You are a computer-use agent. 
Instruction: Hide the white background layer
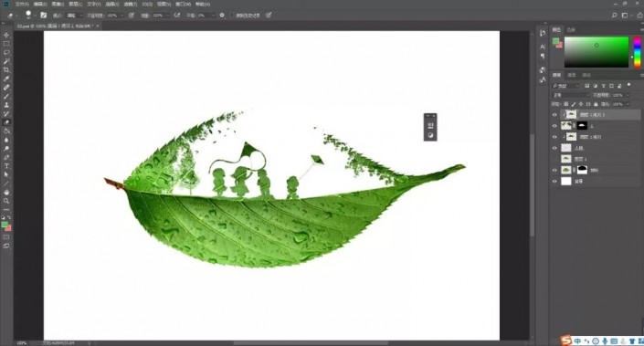point(554,182)
